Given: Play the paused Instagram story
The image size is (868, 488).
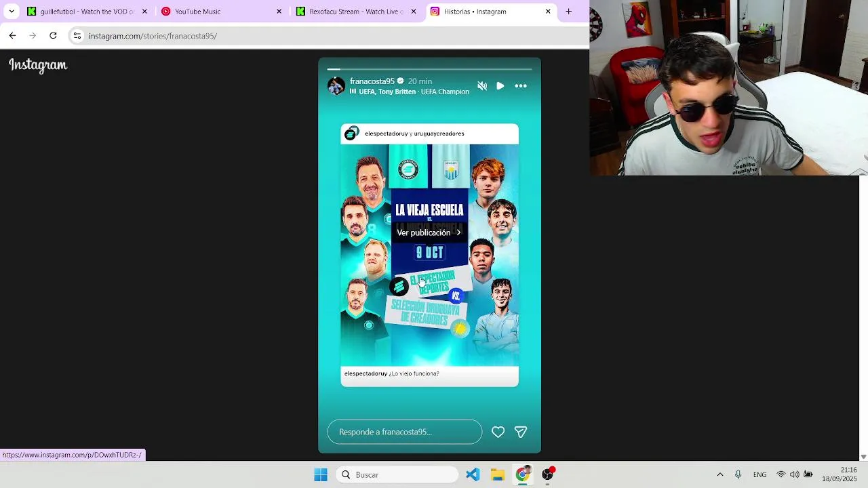Looking at the screenshot, I should (x=500, y=86).
